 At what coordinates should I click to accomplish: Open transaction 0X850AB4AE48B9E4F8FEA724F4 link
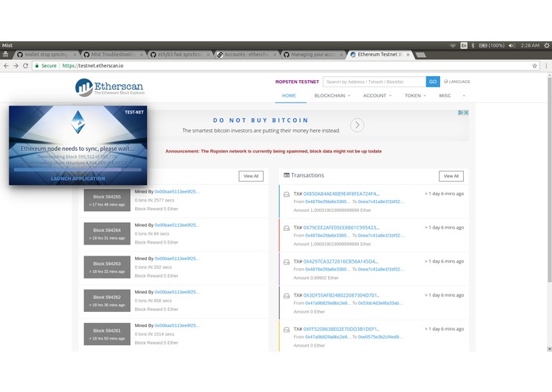(341, 194)
